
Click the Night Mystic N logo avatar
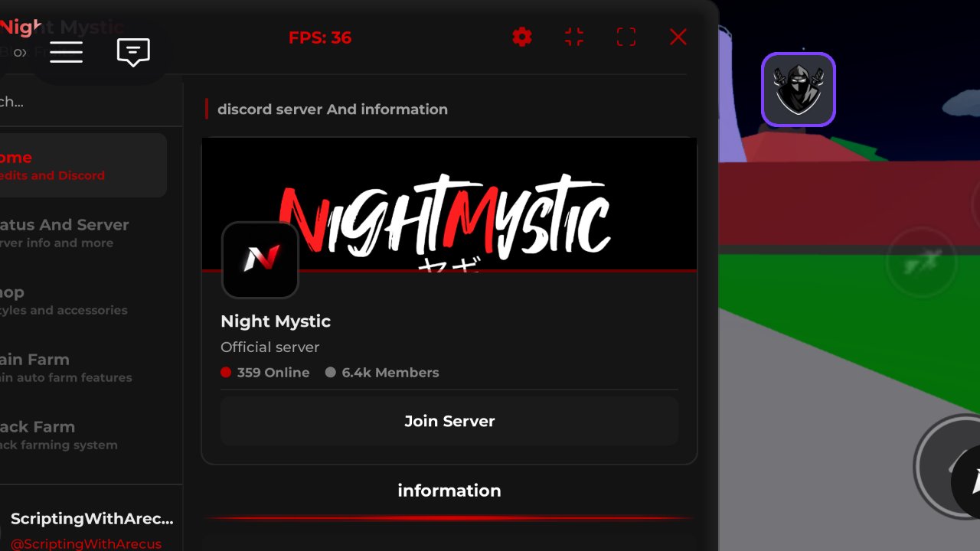point(260,260)
